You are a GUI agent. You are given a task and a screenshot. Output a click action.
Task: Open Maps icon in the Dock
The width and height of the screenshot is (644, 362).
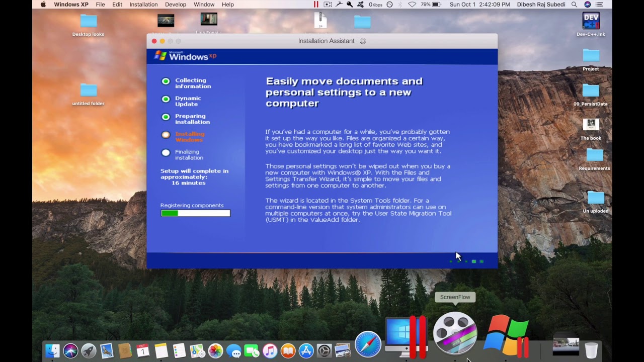pos(197,350)
